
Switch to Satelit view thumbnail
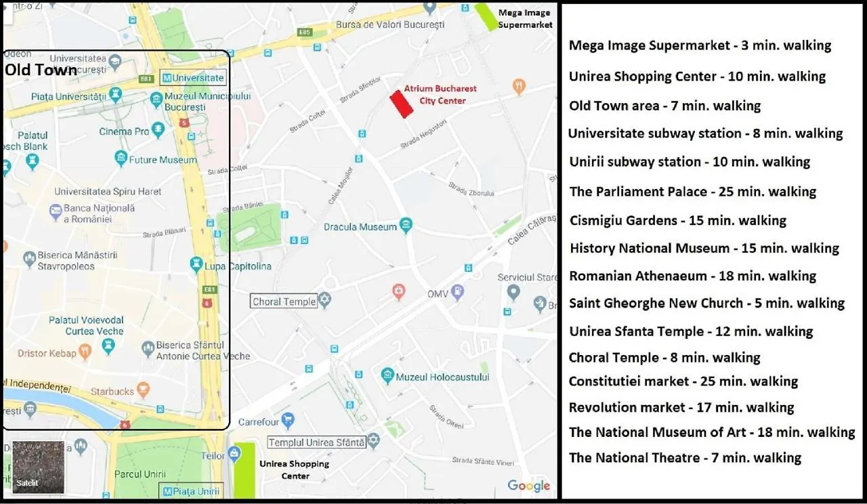coord(39,467)
